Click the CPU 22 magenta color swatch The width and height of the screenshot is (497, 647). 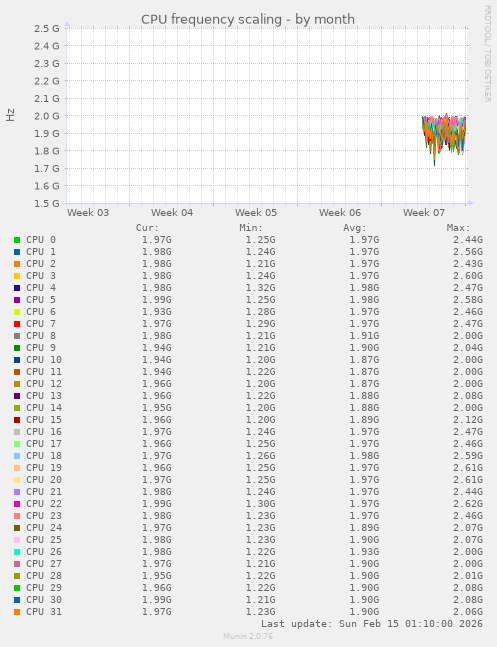coord(17,504)
